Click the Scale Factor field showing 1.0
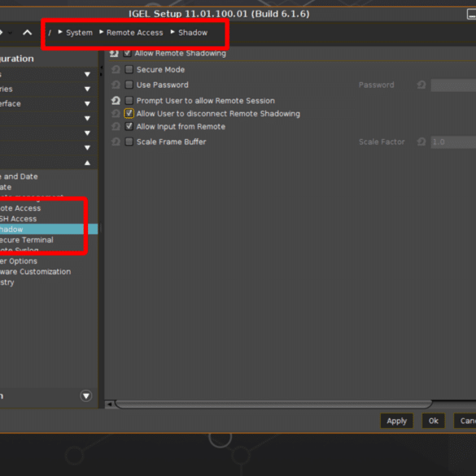Image resolution: width=476 pixels, height=476 pixels. pos(453,142)
